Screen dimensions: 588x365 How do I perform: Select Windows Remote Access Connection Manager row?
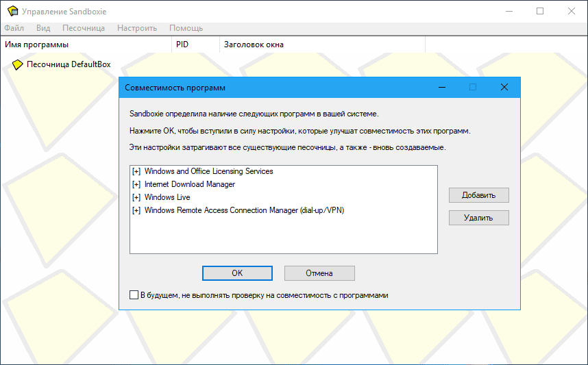coord(284,210)
